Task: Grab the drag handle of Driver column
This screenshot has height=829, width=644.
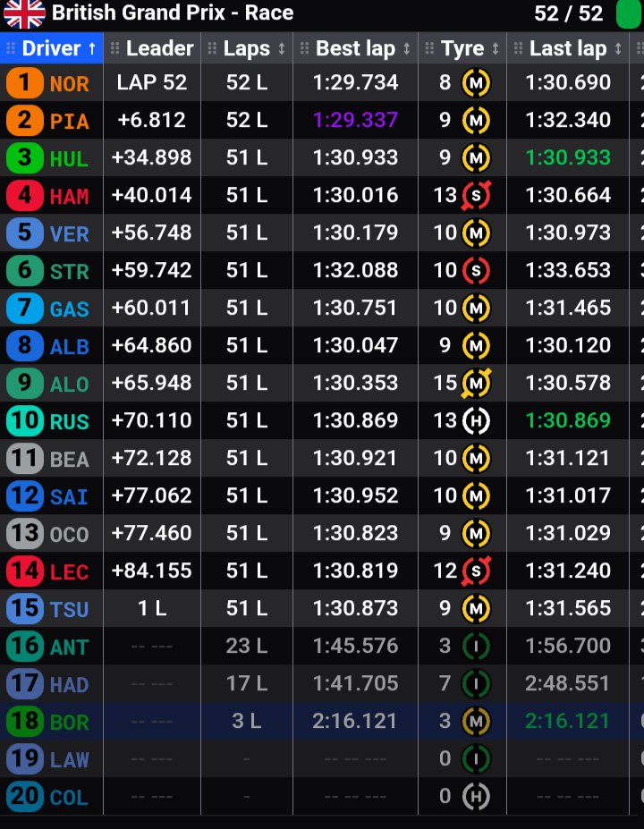Action: (x=11, y=48)
